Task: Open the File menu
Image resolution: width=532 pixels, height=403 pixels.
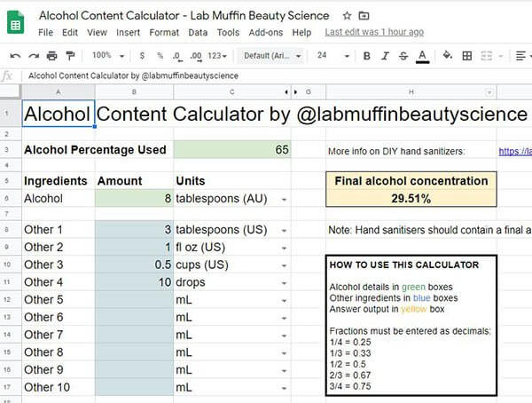Action: tap(46, 33)
